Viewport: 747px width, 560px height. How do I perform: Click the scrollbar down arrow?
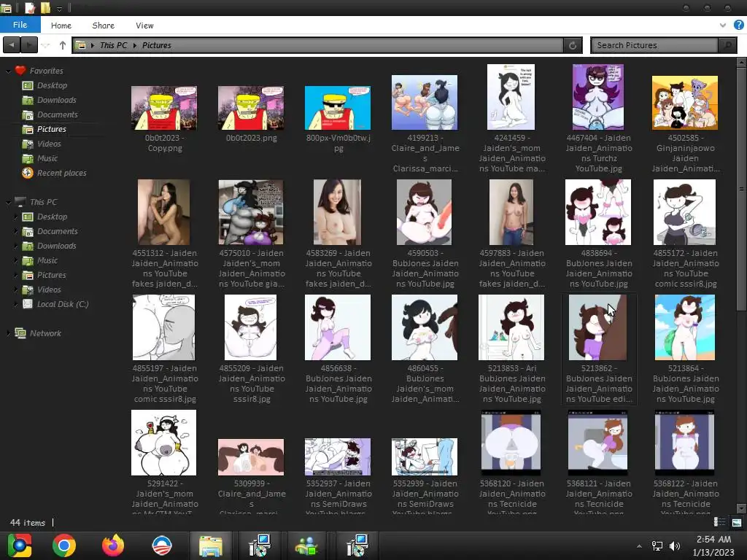741,508
